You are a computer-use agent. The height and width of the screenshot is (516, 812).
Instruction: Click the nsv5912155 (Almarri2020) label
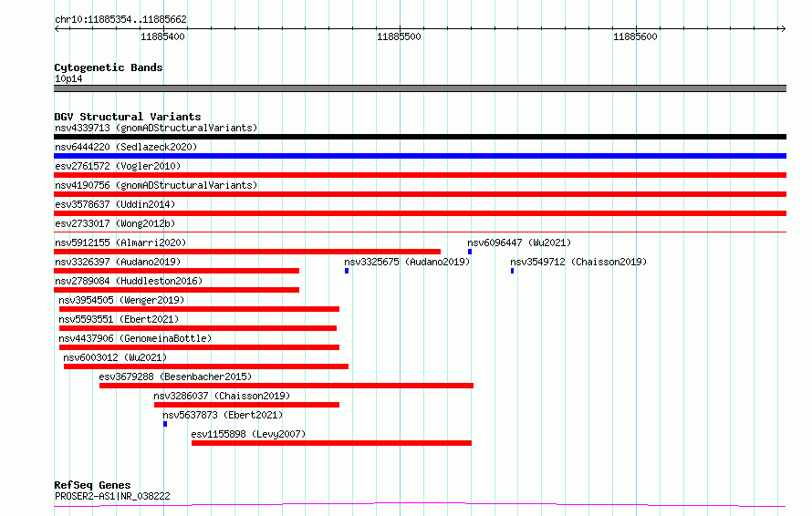pyautogui.click(x=120, y=243)
